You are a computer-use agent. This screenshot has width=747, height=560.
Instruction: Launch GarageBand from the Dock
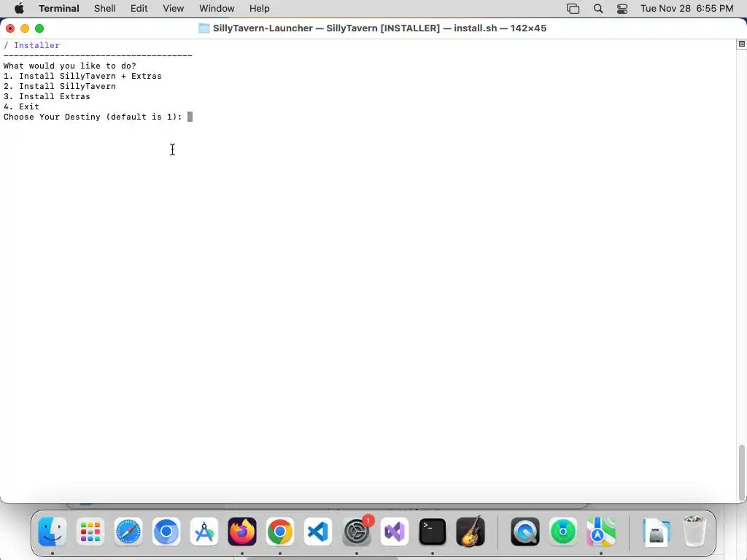471,532
